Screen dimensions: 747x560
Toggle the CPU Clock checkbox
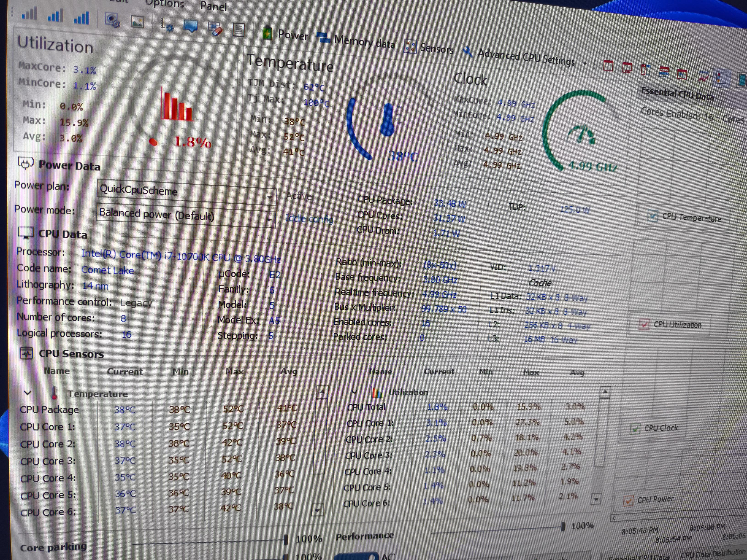[x=635, y=429]
